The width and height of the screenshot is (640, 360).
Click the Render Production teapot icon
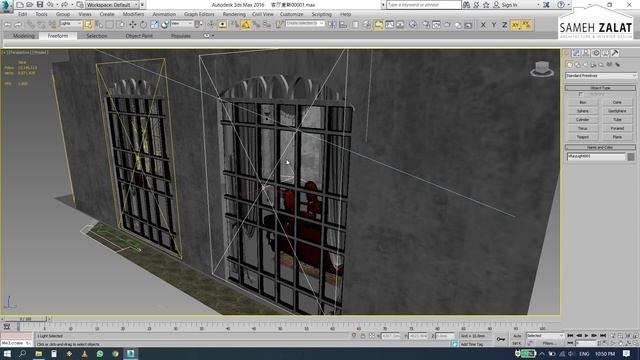tap(447, 25)
